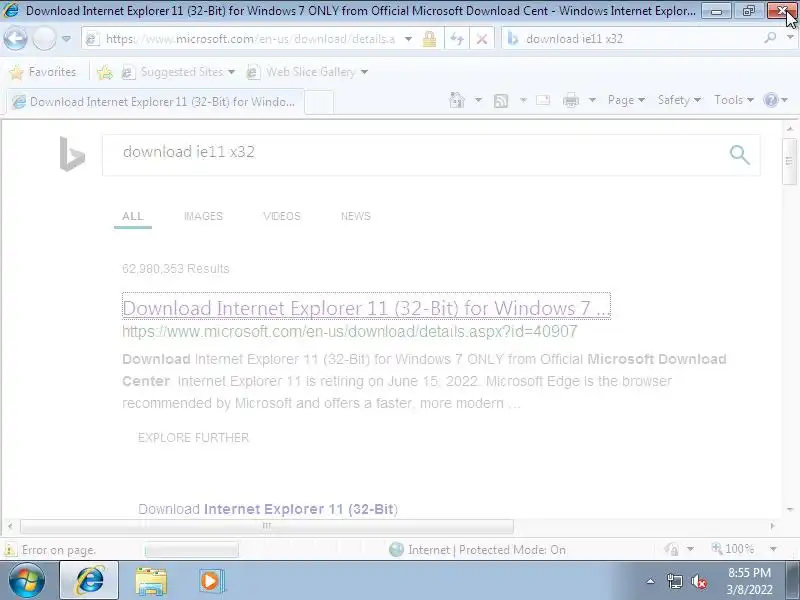Click the Error on page warning icon
The width and height of the screenshot is (800, 600).
click(x=10, y=550)
